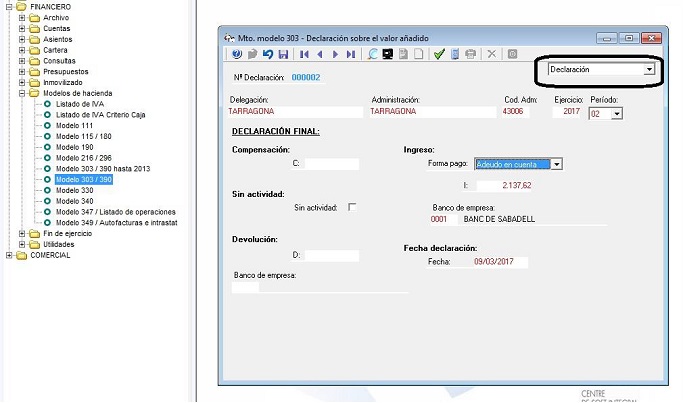Click BANC DE SABADELL text
Screen dimensions: 684x403
tap(499, 219)
